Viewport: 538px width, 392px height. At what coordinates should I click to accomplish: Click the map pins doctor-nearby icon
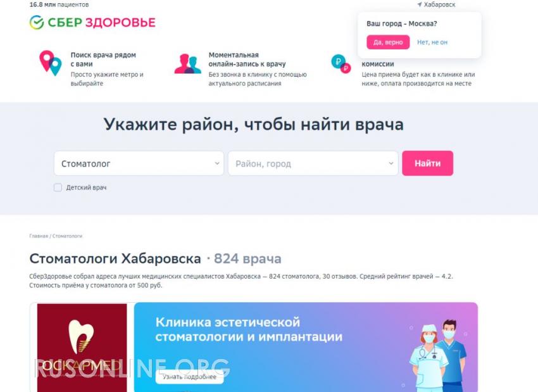[x=51, y=63]
